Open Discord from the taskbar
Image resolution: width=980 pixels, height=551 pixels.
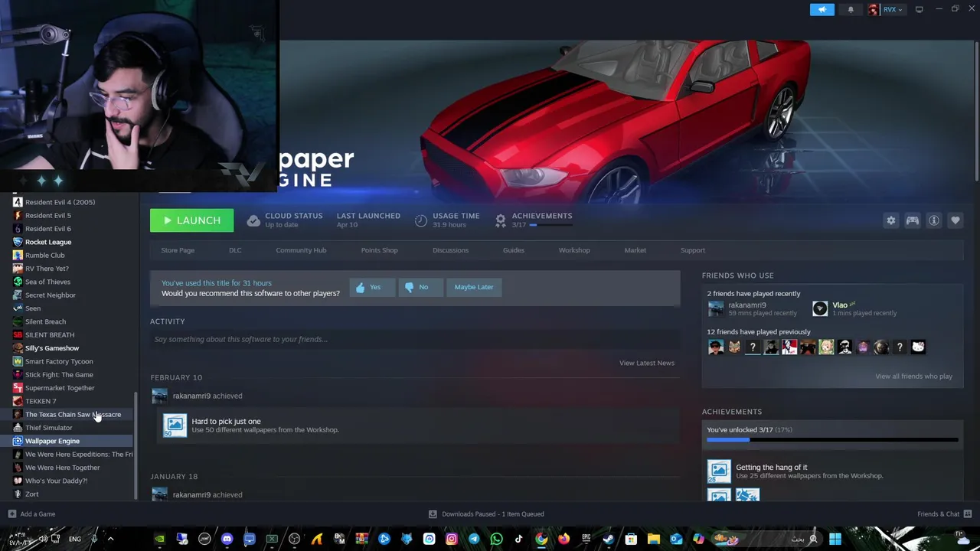click(x=227, y=539)
